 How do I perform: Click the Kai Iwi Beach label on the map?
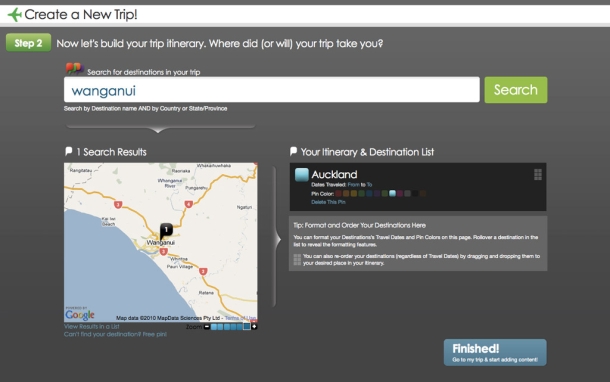click(109, 221)
